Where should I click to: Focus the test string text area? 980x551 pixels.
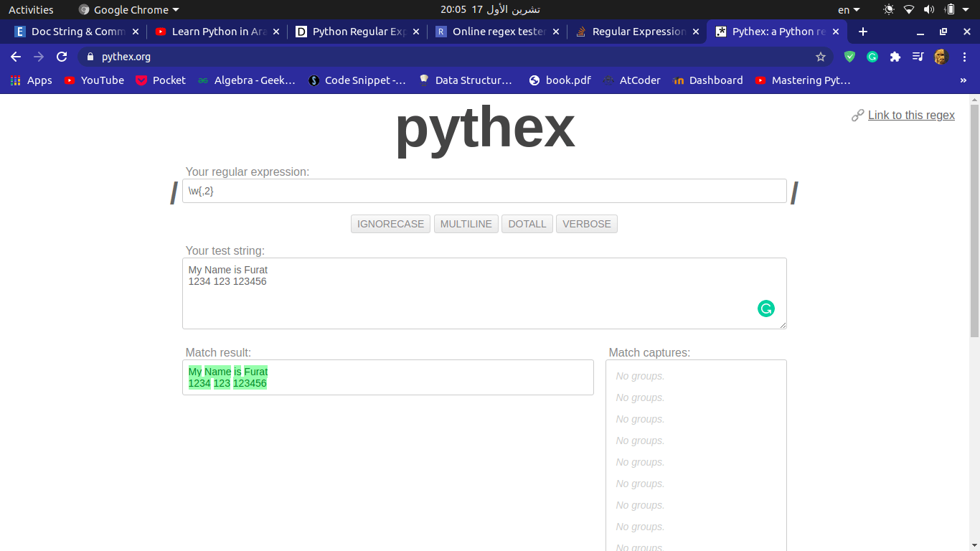point(484,293)
